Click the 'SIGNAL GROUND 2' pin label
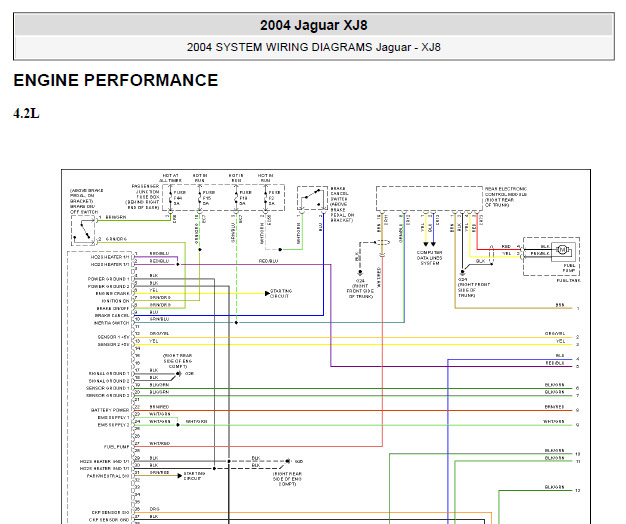626x524 pixels. pos(109,381)
